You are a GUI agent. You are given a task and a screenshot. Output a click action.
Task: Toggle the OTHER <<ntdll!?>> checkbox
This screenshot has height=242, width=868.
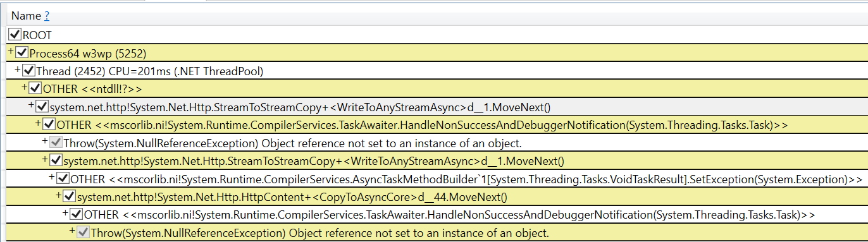[36, 89]
